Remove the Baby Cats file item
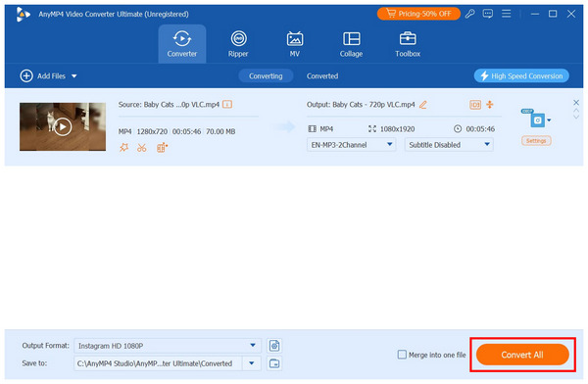Screen dimensions: 588x384 coord(576,103)
